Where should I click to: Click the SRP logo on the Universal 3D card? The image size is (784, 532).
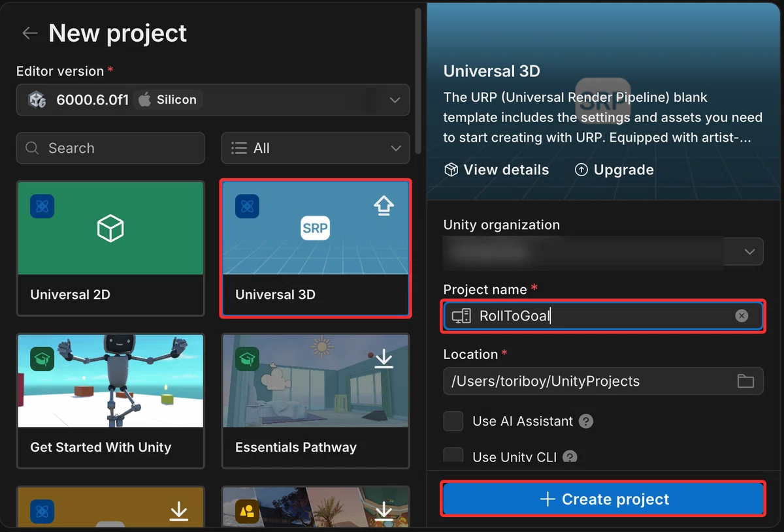(316, 228)
